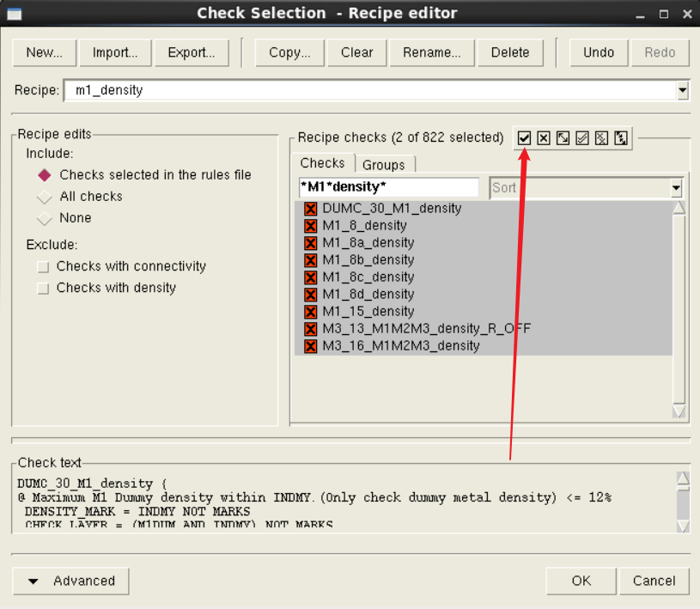The height and width of the screenshot is (609, 700).
Task: Click the double-checkmark select-all icon
Action: point(582,137)
